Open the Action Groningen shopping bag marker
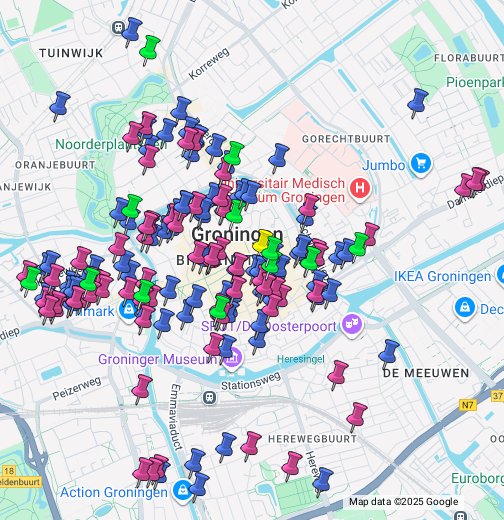The height and width of the screenshot is (520, 504). [182, 491]
